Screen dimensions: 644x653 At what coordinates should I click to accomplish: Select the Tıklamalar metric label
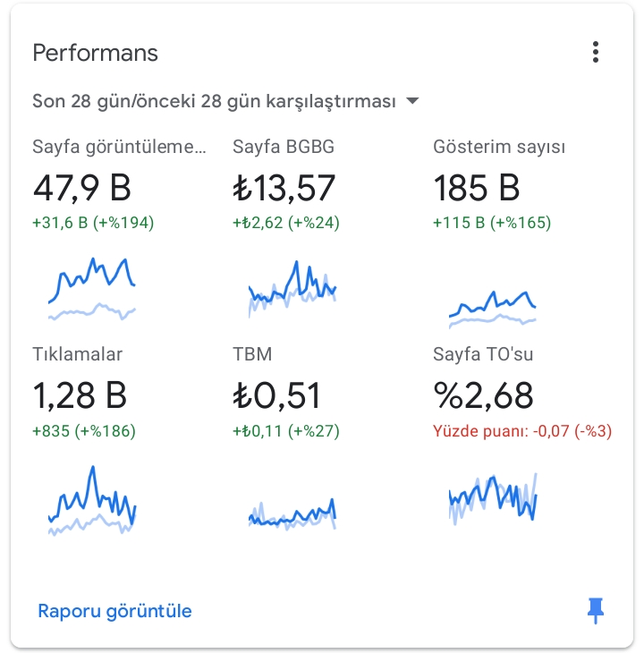tap(78, 354)
